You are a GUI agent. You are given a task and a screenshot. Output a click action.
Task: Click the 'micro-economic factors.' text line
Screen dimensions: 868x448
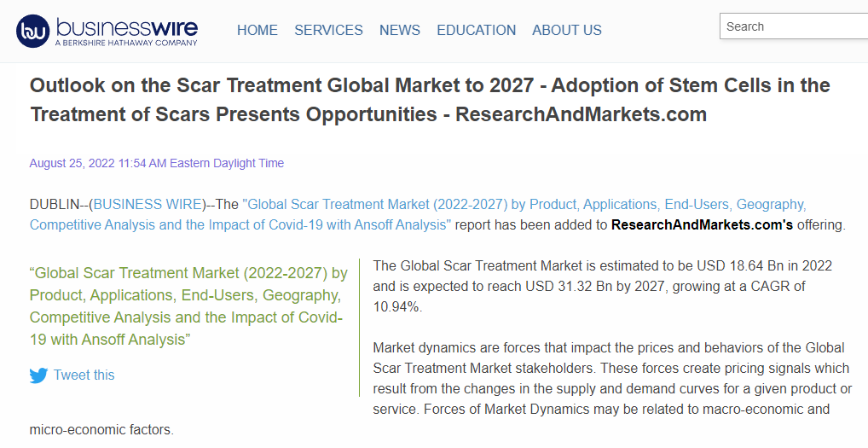101,430
